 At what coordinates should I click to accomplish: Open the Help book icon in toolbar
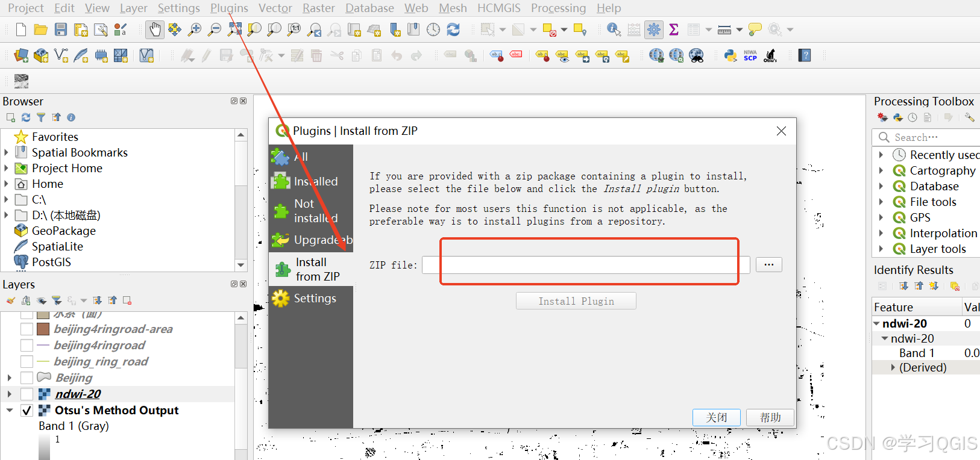805,56
